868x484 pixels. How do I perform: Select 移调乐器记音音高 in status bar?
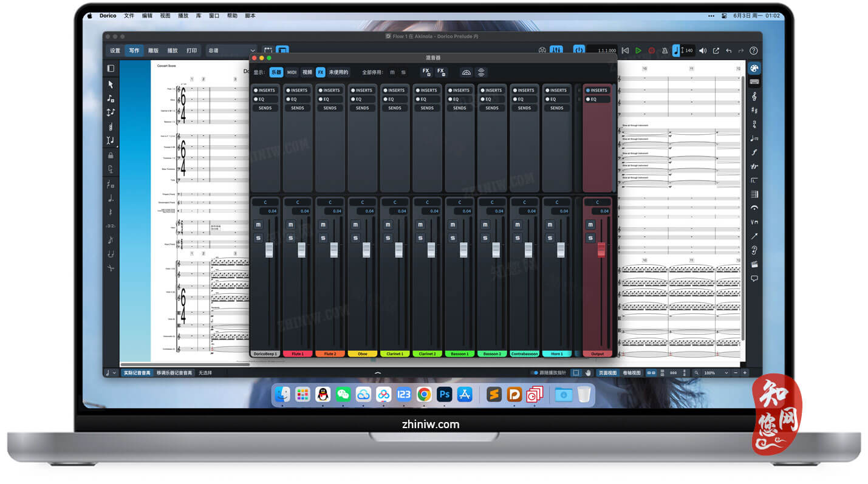pyautogui.click(x=174, y=373)
